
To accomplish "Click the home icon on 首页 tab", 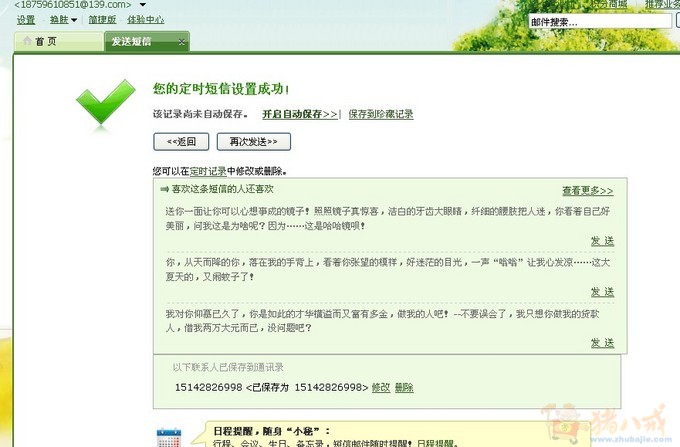I will (x=27, y=41).
